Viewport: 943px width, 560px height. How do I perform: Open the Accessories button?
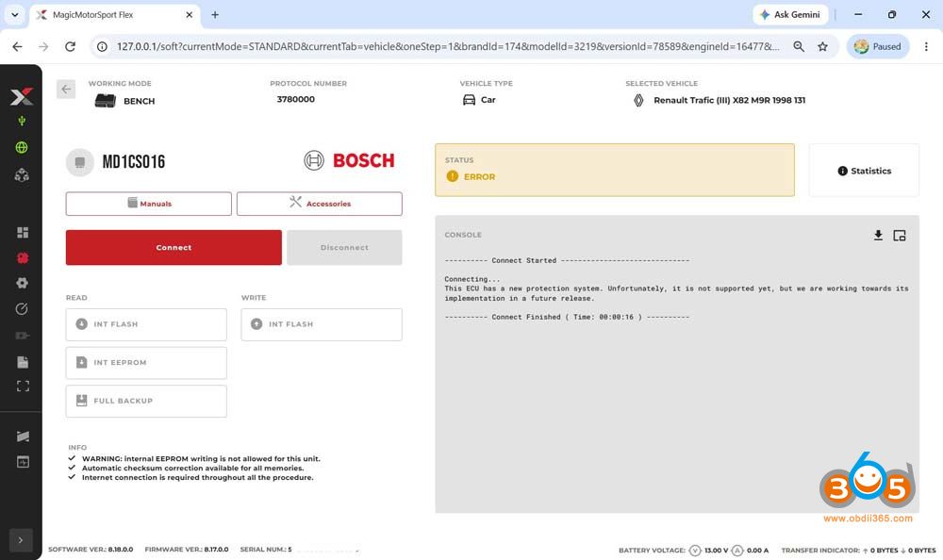[x=320, y=204]
